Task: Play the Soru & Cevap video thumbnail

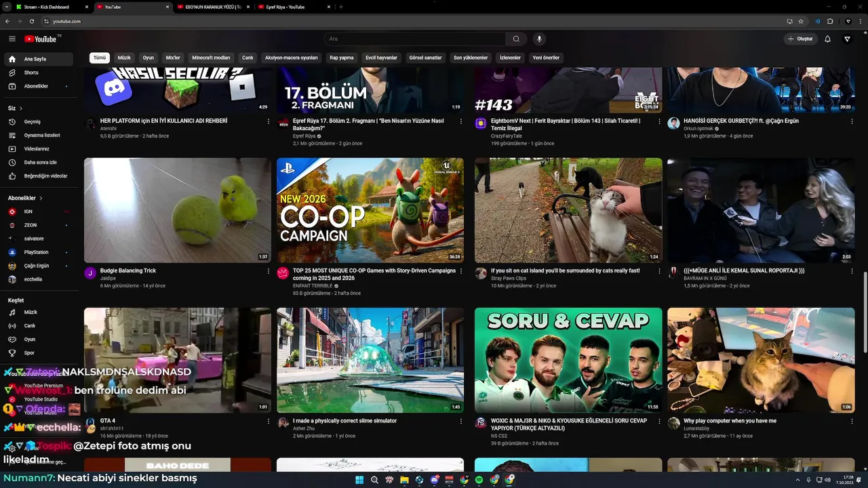Action: tap(568, 360)
